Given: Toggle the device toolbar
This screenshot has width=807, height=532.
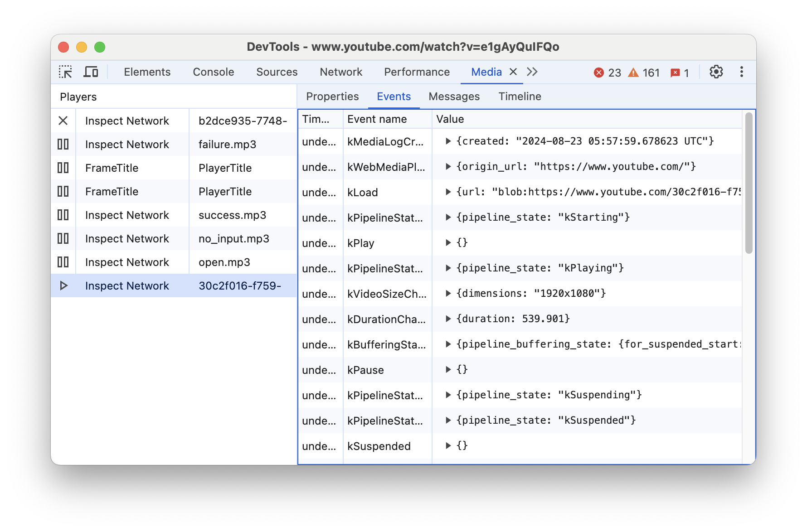Looking at the screenshot, I should point(91,72).
